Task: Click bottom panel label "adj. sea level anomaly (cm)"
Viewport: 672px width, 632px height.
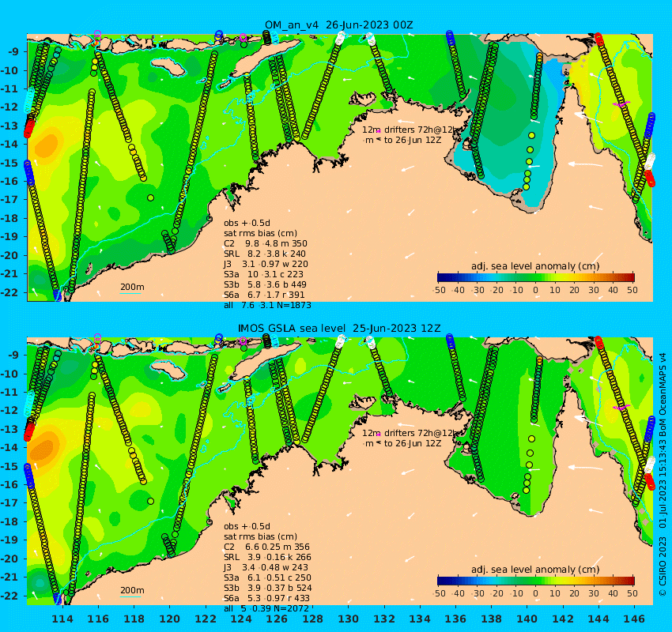Action: click(x=535, y=570)
